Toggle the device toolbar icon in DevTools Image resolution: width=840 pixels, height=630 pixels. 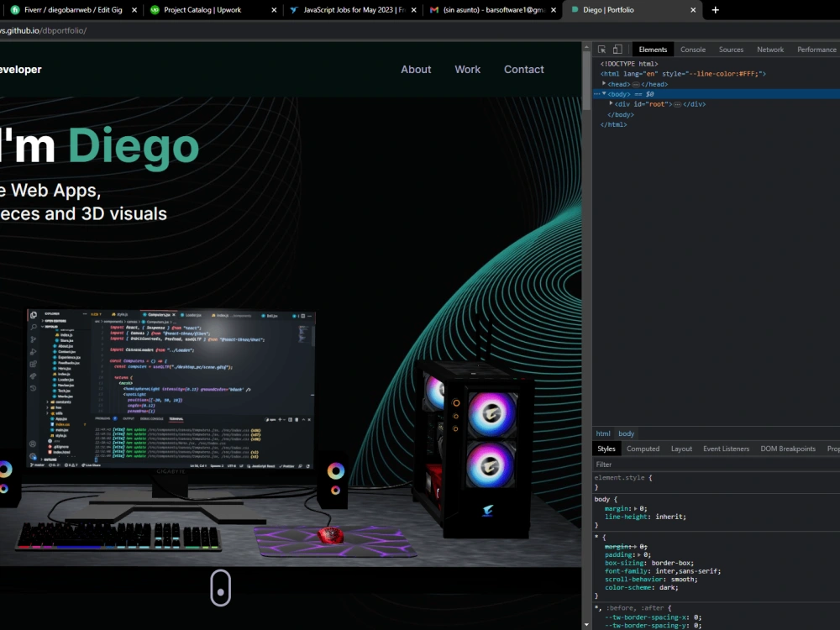617,50
